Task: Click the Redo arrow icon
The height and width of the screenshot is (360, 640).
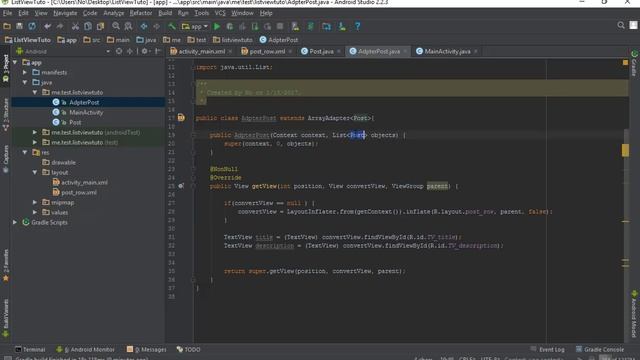Action: click(x=60, y=26)
